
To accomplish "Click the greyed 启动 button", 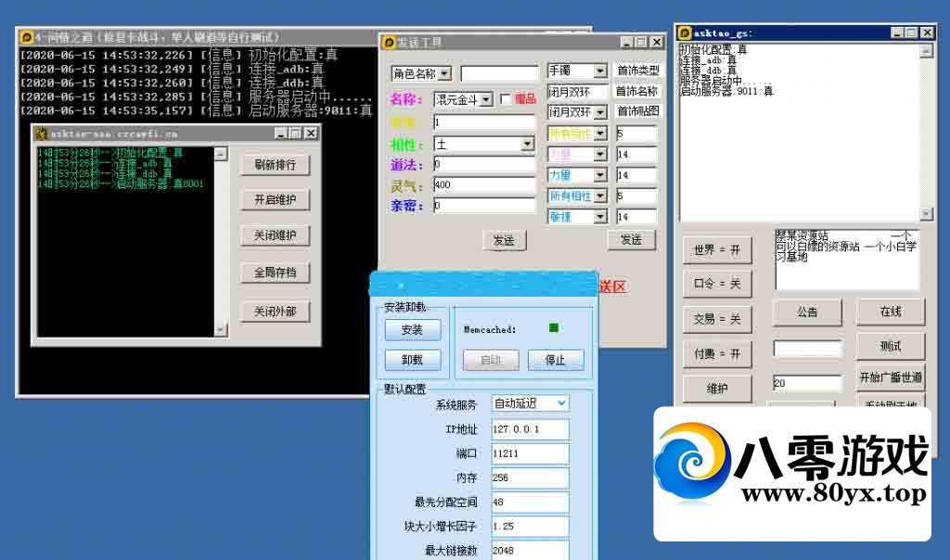I will (491, 361).
